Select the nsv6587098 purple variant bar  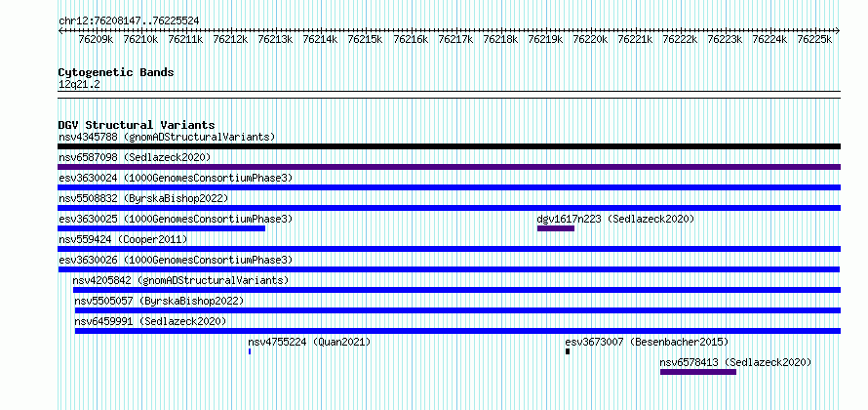(449, 167)
